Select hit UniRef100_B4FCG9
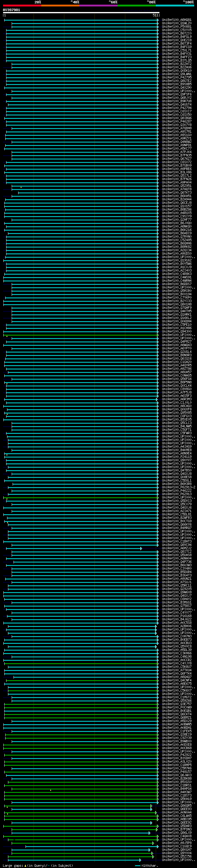The image size is (197, 868). click(176, 47)
